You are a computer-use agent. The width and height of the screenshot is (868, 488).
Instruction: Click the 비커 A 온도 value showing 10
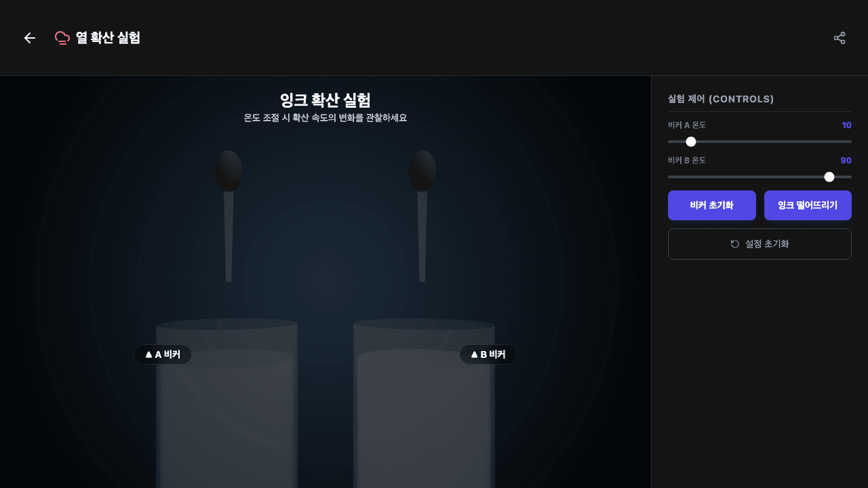click(846, 125)
